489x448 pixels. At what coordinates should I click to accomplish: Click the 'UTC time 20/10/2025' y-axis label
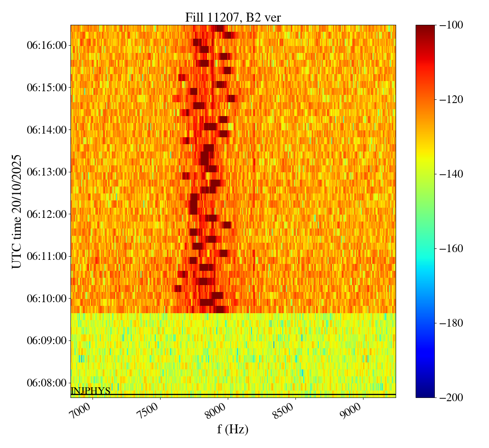tap(17, 211)
